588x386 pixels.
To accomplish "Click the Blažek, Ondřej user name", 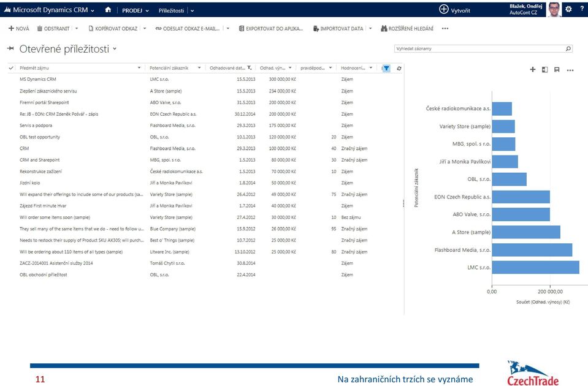I will (525, 6).
